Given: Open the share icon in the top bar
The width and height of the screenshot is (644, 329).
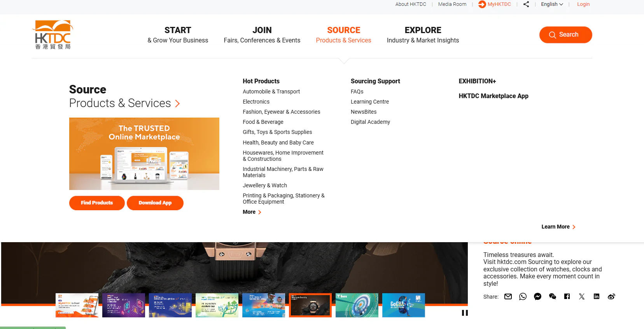Looking at the screenshot, I should pos(526,4).
